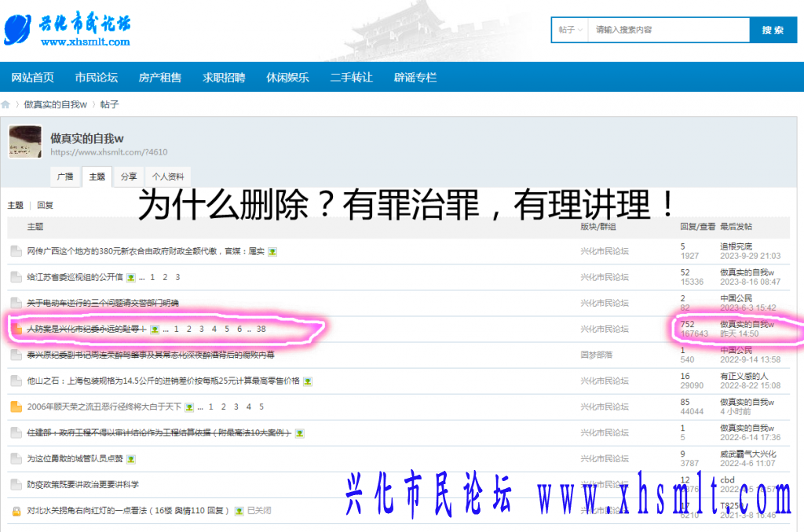Switch to the 主题 profile tab
This screenshot has width=804, height=532.
[97, 177]
